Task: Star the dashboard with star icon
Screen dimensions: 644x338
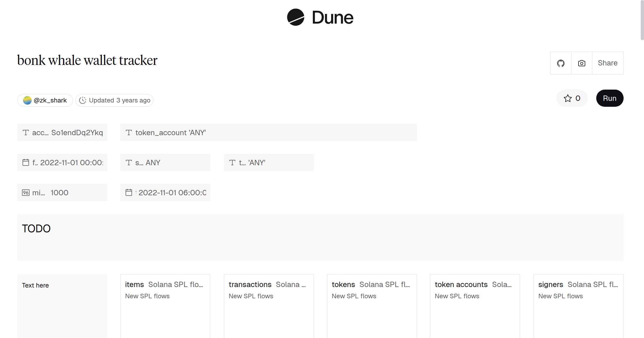Action: (x=568, y=98)
